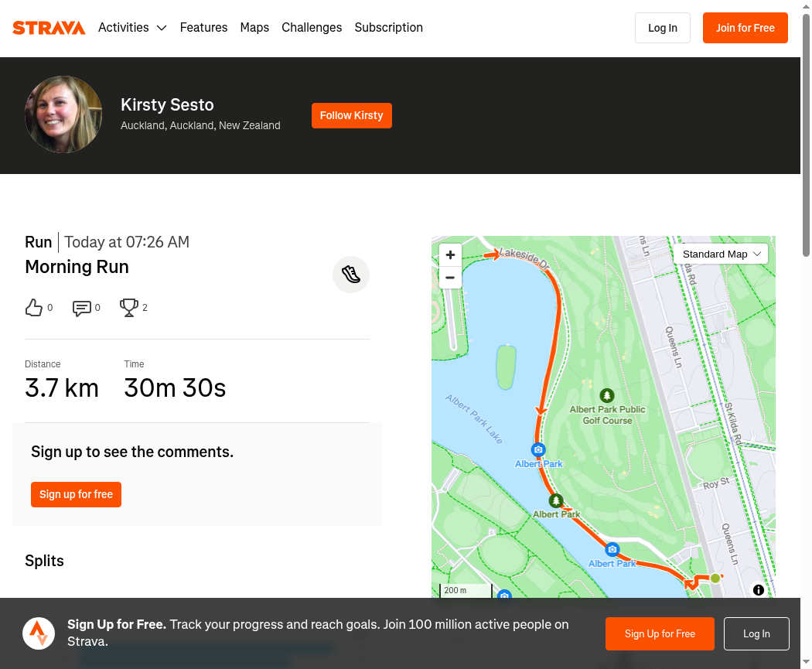Click the running shoe activity icon
812x669 pixels.
351,275
